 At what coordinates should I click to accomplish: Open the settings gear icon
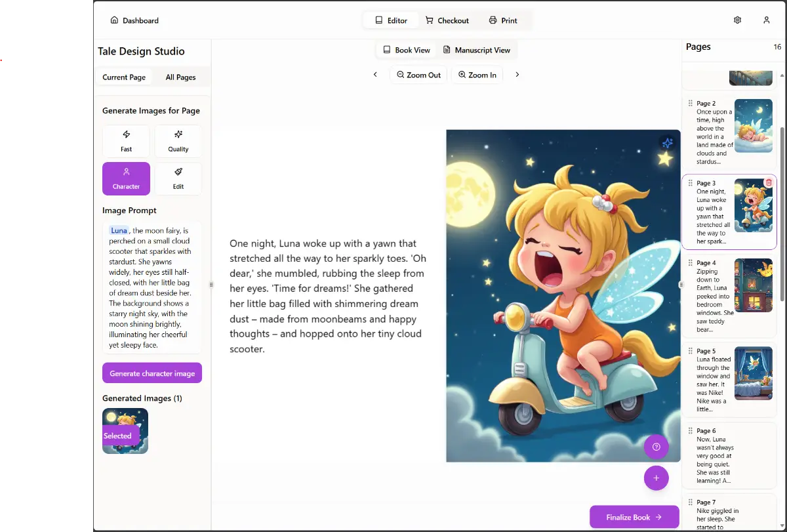(x=737, y=20)
